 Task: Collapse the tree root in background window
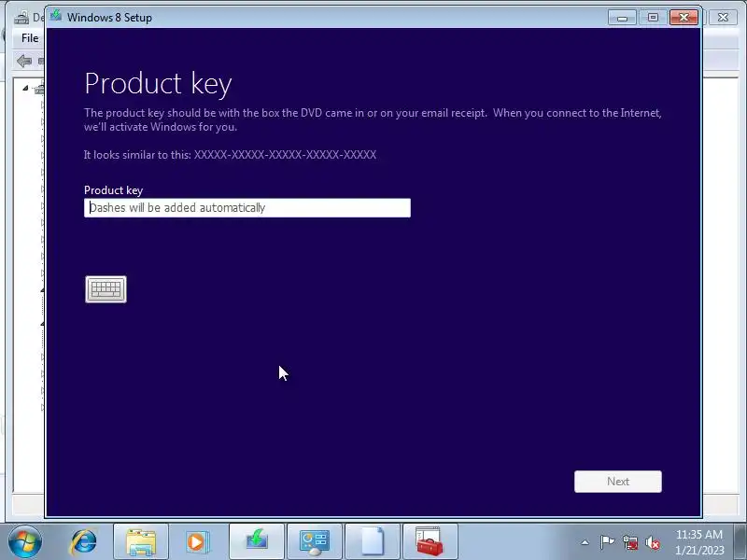point(25,88)
